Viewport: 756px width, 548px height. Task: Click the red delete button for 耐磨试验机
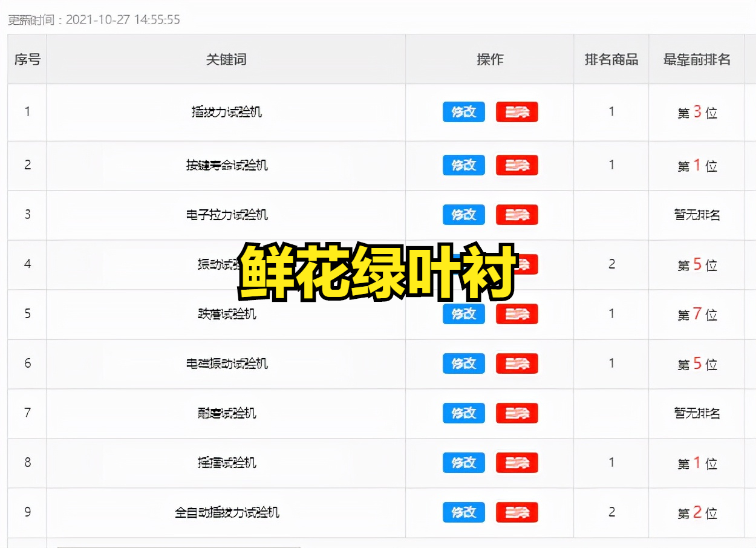[517, 414]
